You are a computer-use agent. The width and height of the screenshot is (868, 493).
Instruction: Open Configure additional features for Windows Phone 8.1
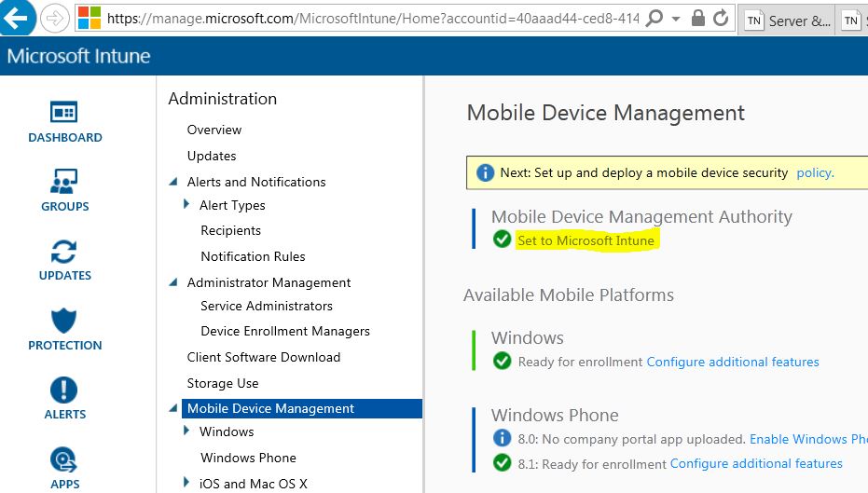pos(756,464)
